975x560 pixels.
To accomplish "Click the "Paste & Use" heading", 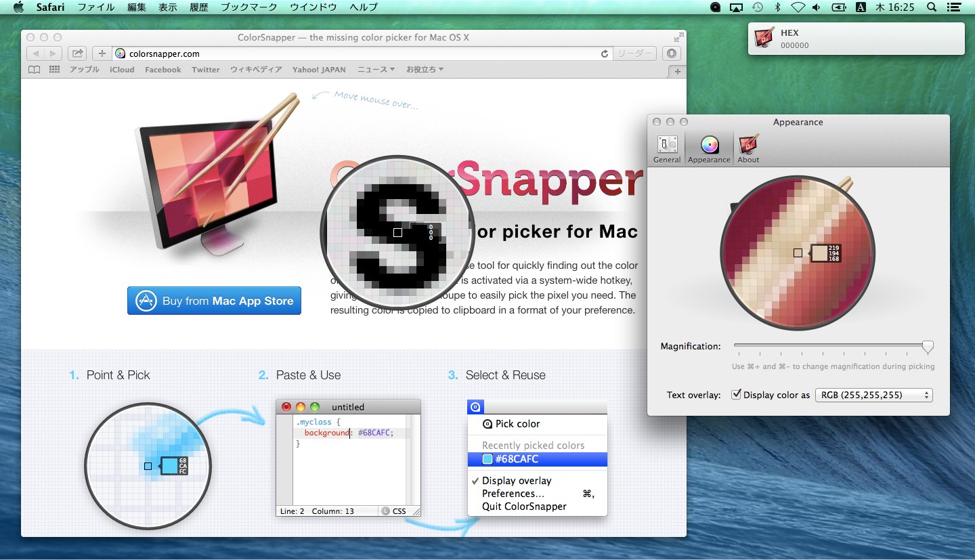I will [308, 375].
